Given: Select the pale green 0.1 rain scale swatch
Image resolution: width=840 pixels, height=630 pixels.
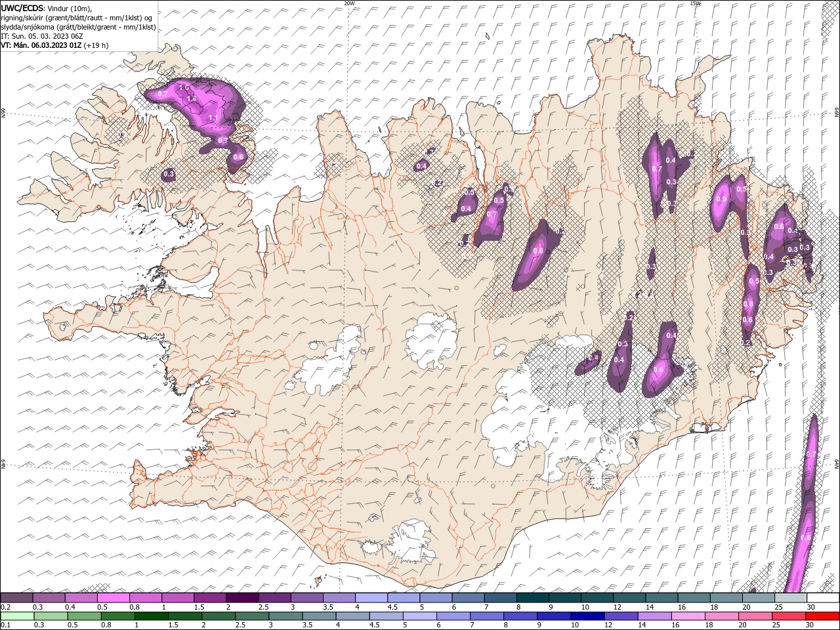Looking at the screenshot, I should click(16, 616).
